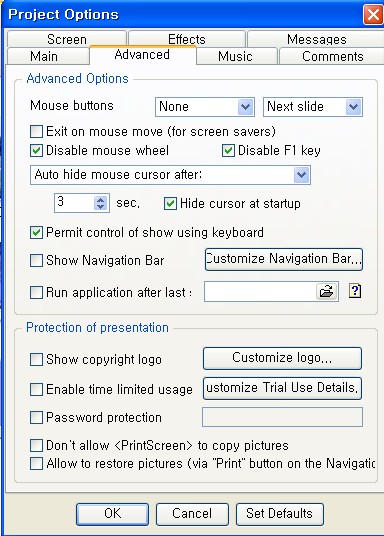This screenshot has width=384, height=536.
Task: Increase seconds value with spinner arrows
Action: pos(101,200)
